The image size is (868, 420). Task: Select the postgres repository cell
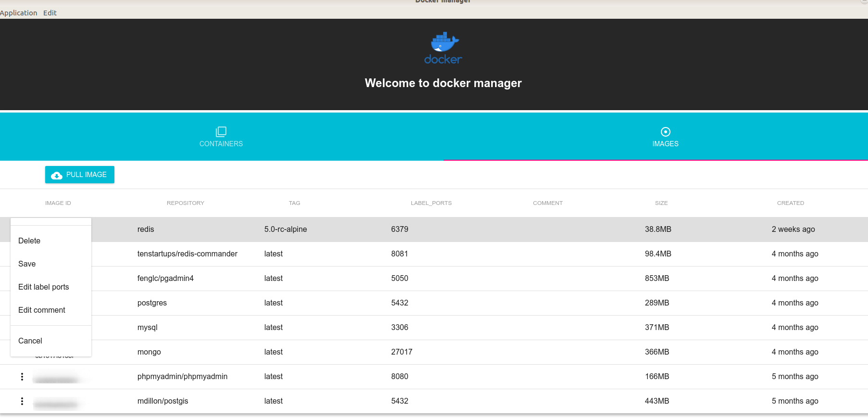click(x=152, y=303)
